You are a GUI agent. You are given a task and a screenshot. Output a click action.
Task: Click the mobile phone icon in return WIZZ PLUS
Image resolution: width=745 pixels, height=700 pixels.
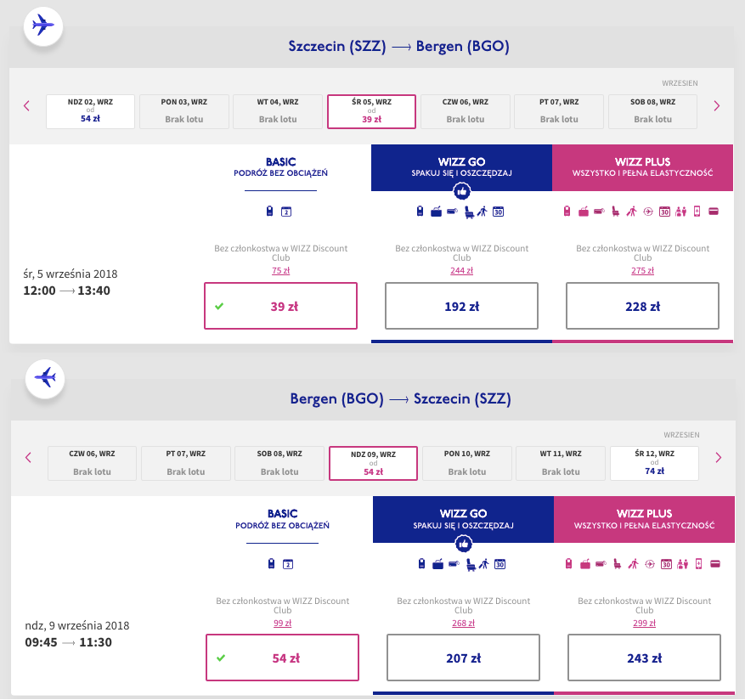(x=699, y=563)
